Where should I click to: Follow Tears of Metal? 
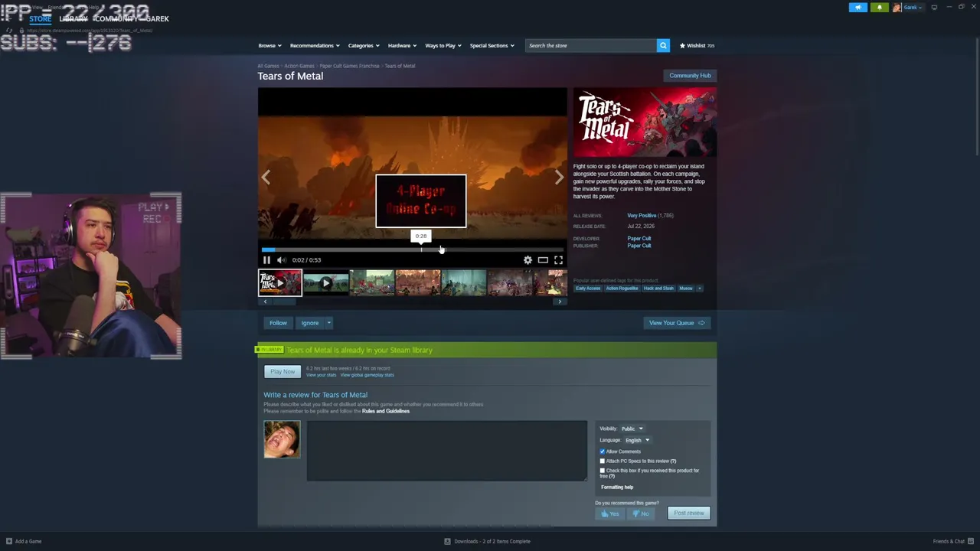coord(278,323)
